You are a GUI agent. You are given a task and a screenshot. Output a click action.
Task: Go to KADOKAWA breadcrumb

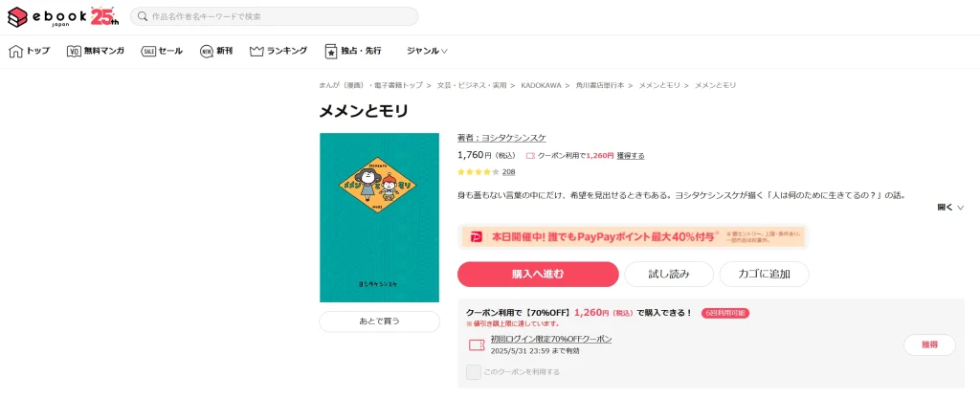[x=541, y=85]
